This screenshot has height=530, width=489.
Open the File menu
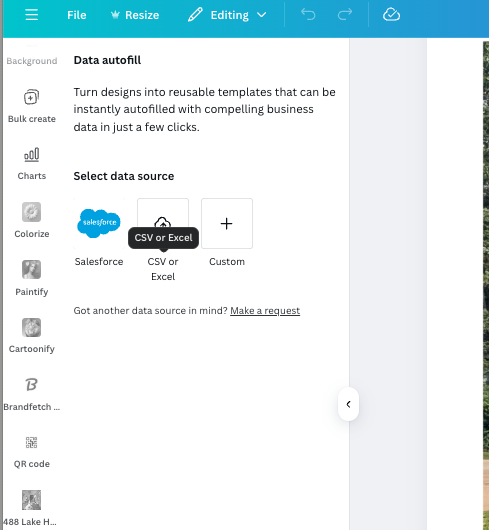[x=76, y=15]
